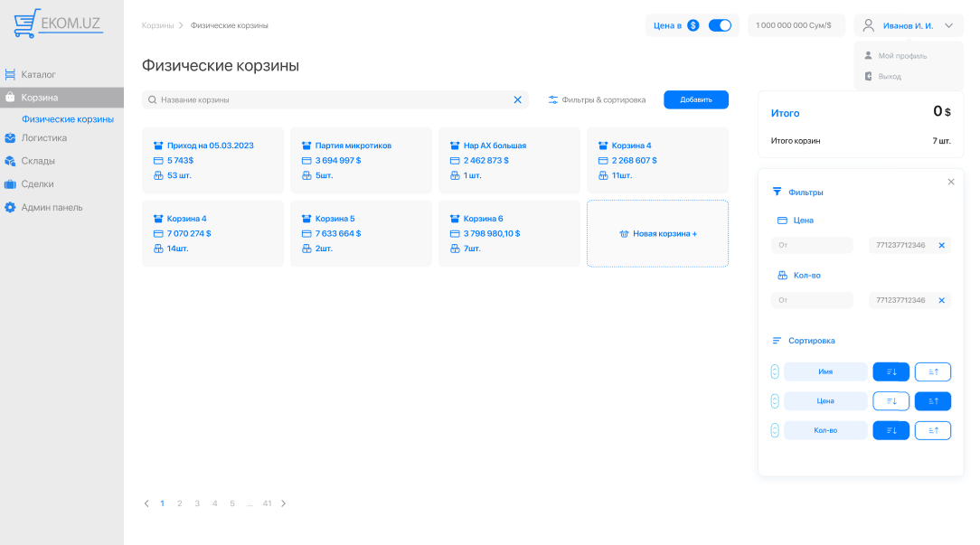Clear the basket name search field
This screenshot has width=980, height=545.
pos(517,100)
